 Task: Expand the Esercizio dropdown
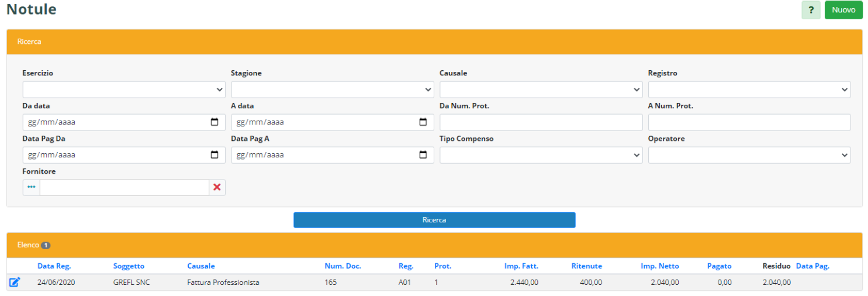coord(124,90)
